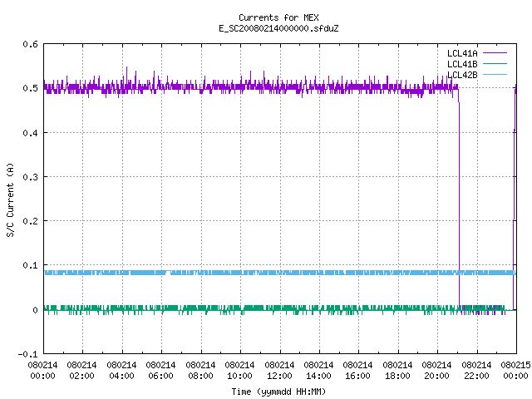
Task: Click the y-axis label 'S/C Current (A)'
Action: pos(11,199)
